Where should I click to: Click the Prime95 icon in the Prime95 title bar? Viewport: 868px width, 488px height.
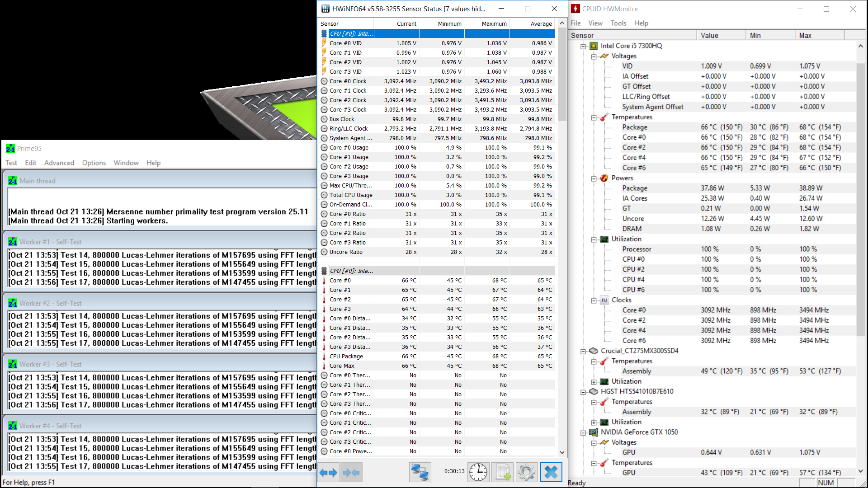10,148
